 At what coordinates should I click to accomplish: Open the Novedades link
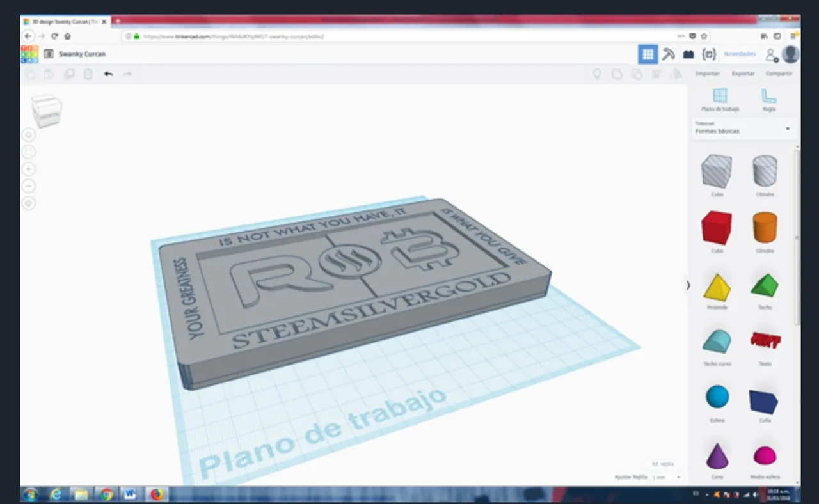(x=740, y=54)
